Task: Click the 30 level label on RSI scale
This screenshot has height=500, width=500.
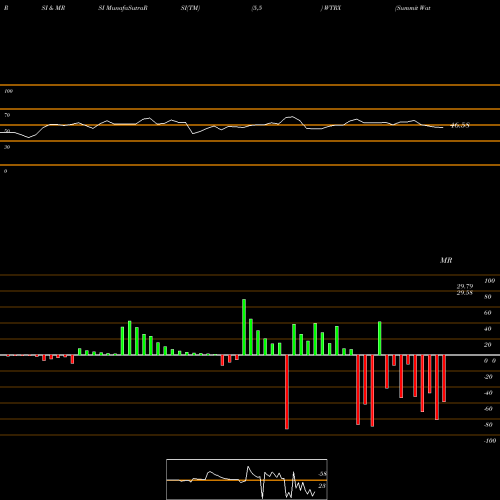Action: pos(7,147)
